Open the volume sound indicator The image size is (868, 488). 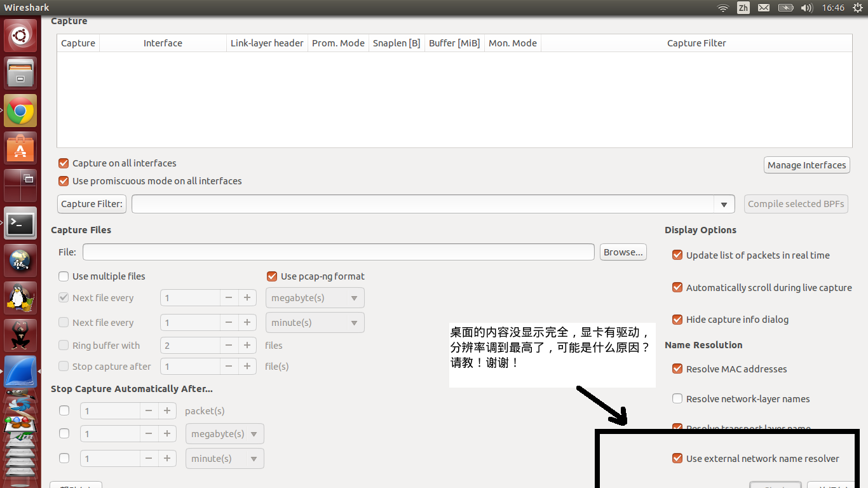click(x=807, y=8)
